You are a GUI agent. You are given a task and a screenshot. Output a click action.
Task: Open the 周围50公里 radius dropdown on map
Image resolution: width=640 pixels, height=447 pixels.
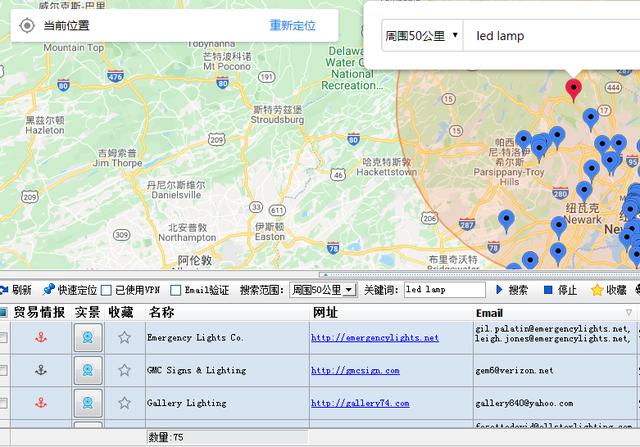(x=422, y=36)
